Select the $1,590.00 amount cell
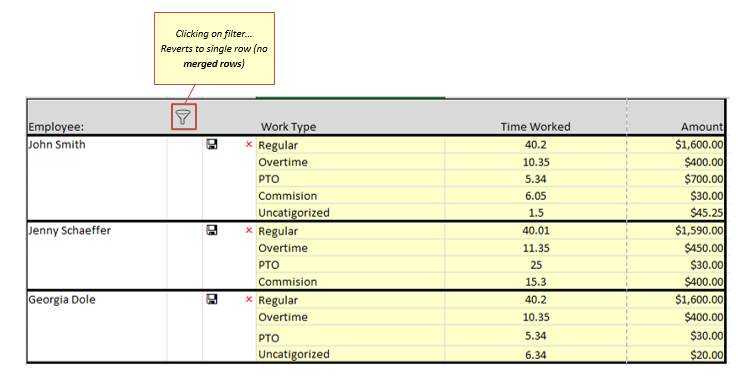Screen dimensions: 750x380 pyautogui.click(x=675, y=231)
